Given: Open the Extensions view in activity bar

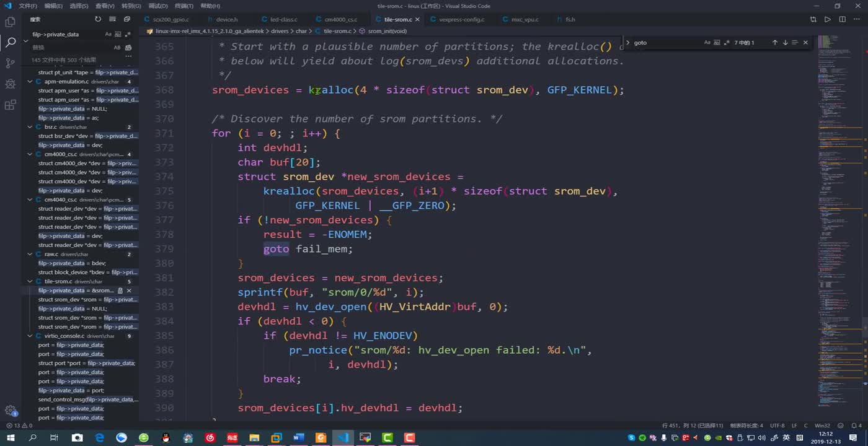Looking at the screenshot, I should click(10, 105).
